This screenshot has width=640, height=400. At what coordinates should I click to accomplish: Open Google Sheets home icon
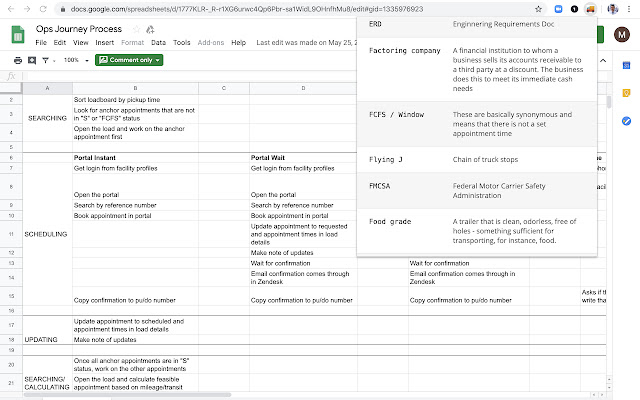[18, 35]
